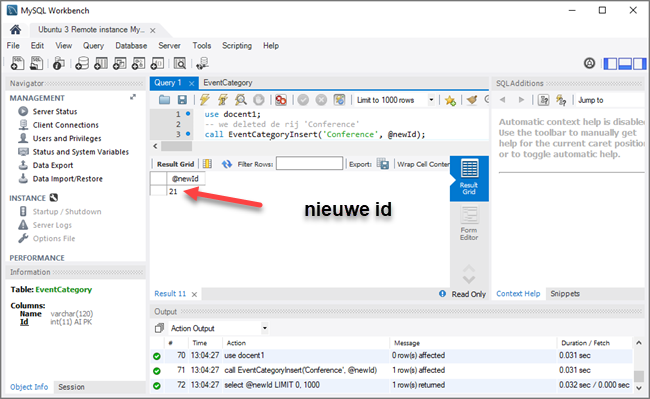Image resolution: width=650 pixels, height=399 pixels.
Task: Switch to the Form Editor view
Action: [469, 224]
